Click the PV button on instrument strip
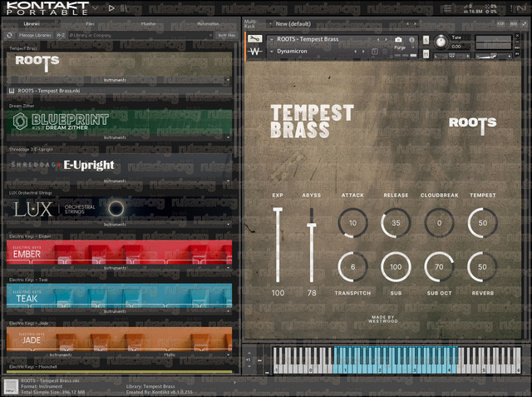532x397 pixels. pos(517,53)
